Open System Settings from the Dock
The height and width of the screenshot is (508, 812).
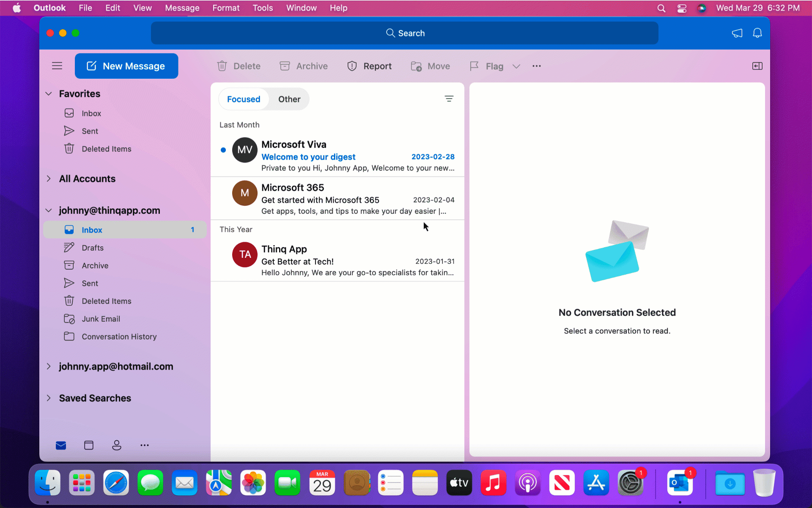tap(630, 483)
